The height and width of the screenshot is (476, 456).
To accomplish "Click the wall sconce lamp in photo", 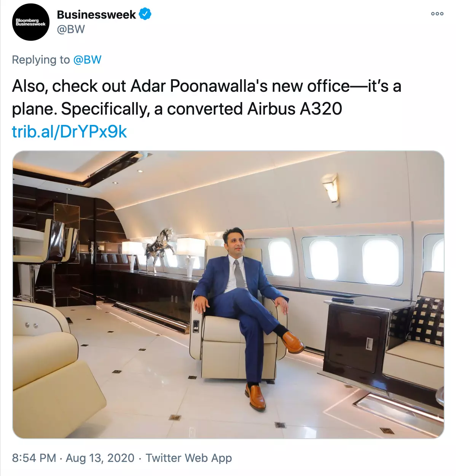I will 331,188.
